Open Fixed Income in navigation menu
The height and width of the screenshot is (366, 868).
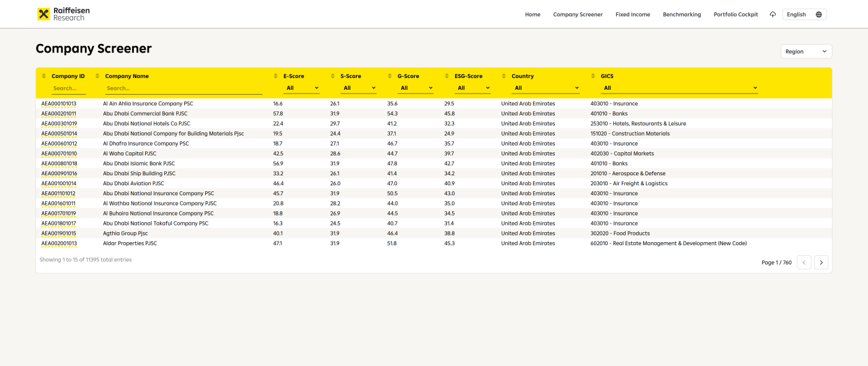click(x=632, y=14)
